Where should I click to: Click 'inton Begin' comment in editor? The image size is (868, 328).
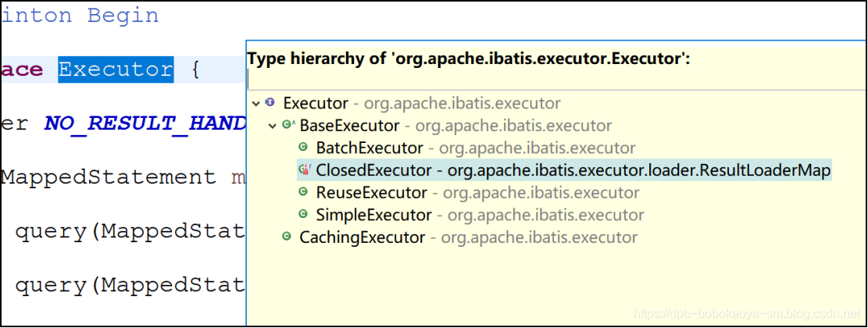coord(80,16)
